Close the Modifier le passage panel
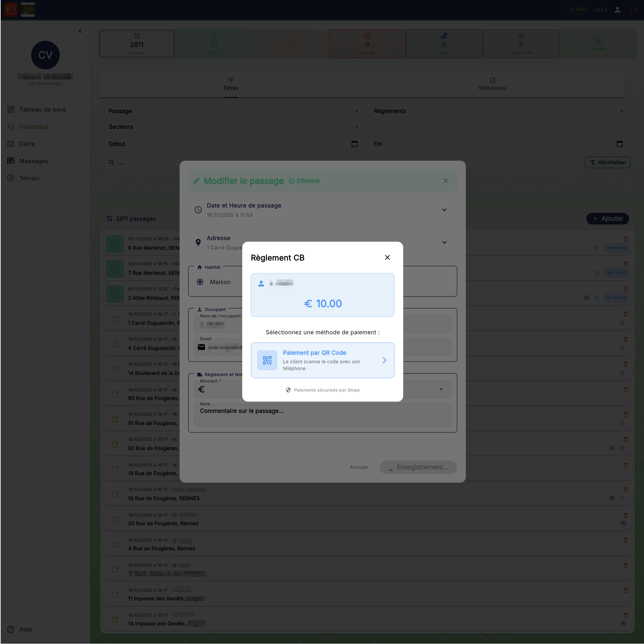 point(445,181)
